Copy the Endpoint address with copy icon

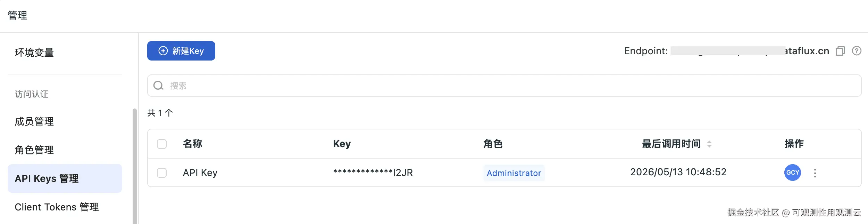[840, 51]
